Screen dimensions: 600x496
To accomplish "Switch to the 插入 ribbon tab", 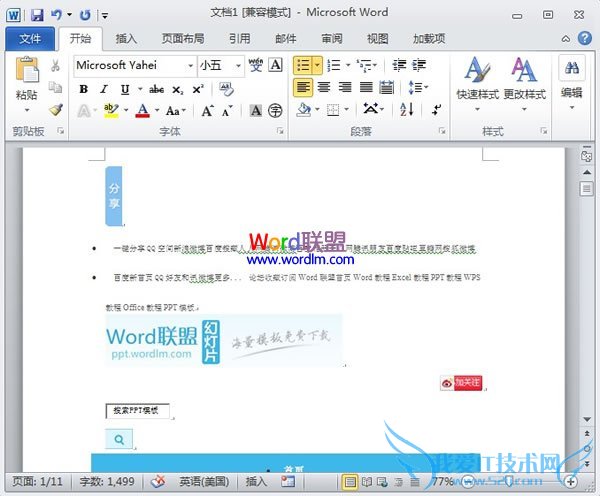I will tap(126, 39).
